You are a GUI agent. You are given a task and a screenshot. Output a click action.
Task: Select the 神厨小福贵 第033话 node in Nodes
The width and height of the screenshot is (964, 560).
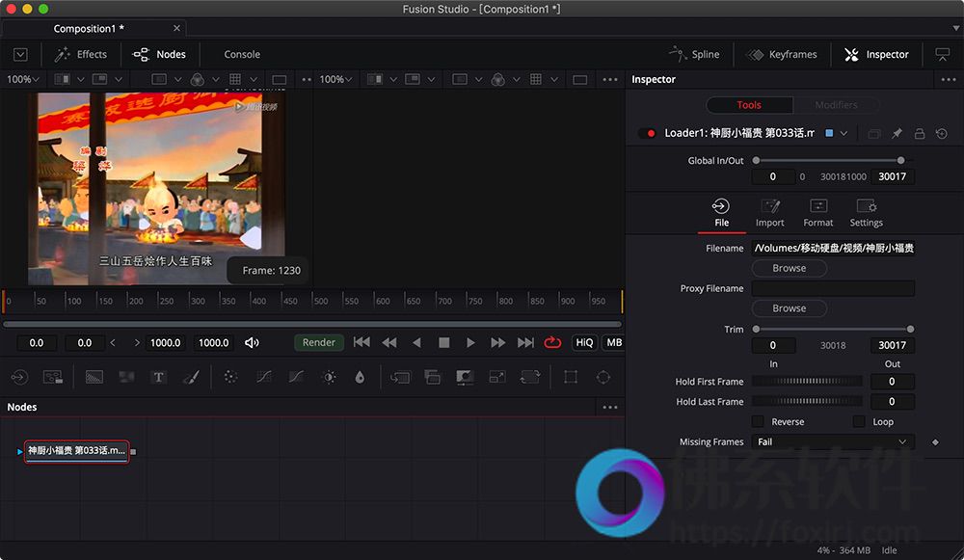click(x=76, y=451)
